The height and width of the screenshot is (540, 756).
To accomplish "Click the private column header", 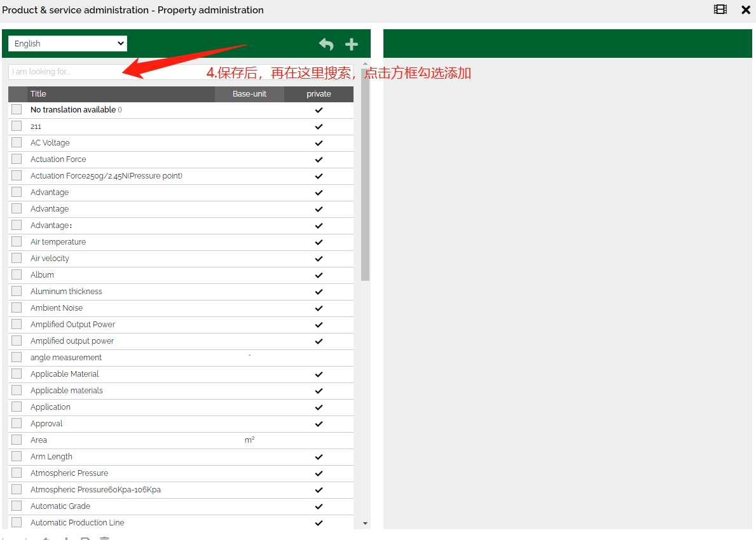I will (x=319, y=94).
